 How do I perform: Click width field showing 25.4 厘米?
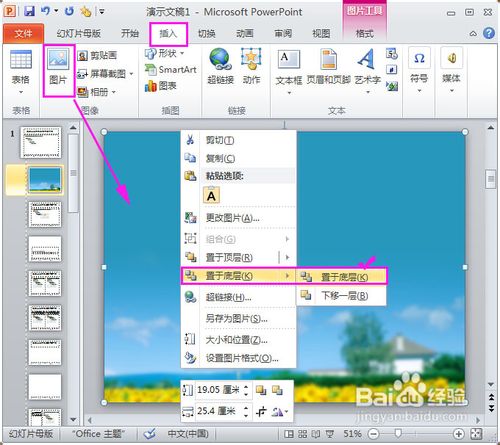[220, 411]
